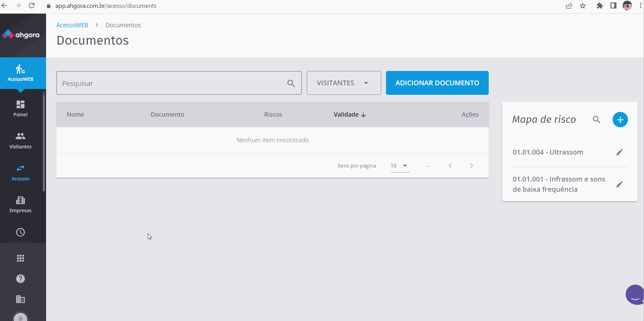This screenshot has height=321, width=644.
Task: Add a new risk with the plus button
Action: point(620,119)
